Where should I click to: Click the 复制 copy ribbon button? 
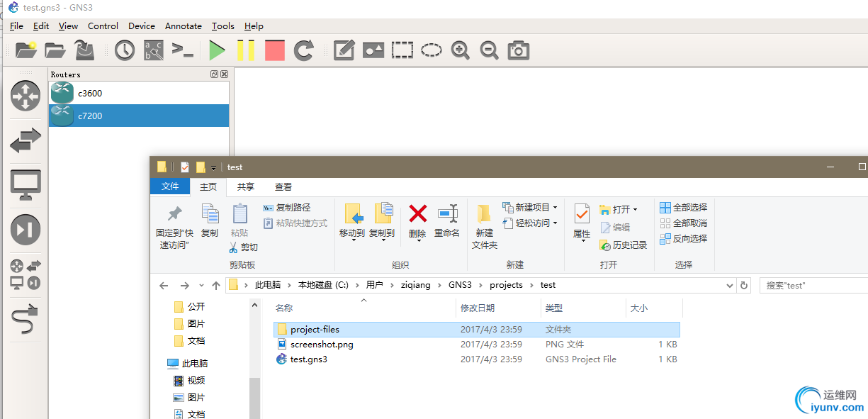[210, 220]
